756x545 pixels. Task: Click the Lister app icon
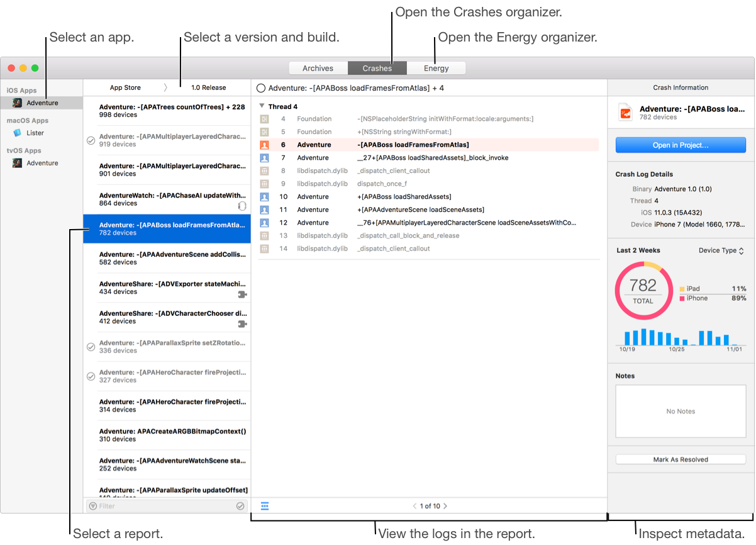coord(17,133)
